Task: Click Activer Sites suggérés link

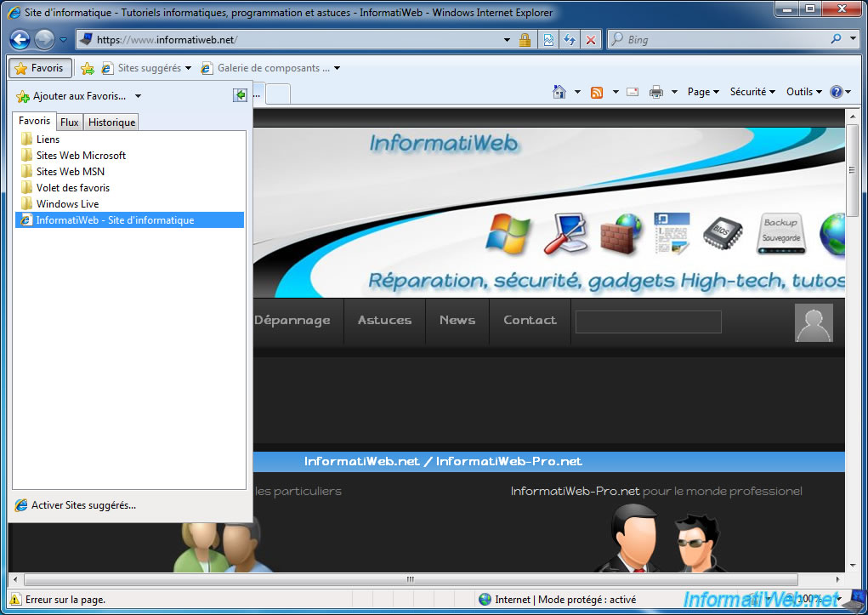Action: pyautogui.click(x=76, y=505)
